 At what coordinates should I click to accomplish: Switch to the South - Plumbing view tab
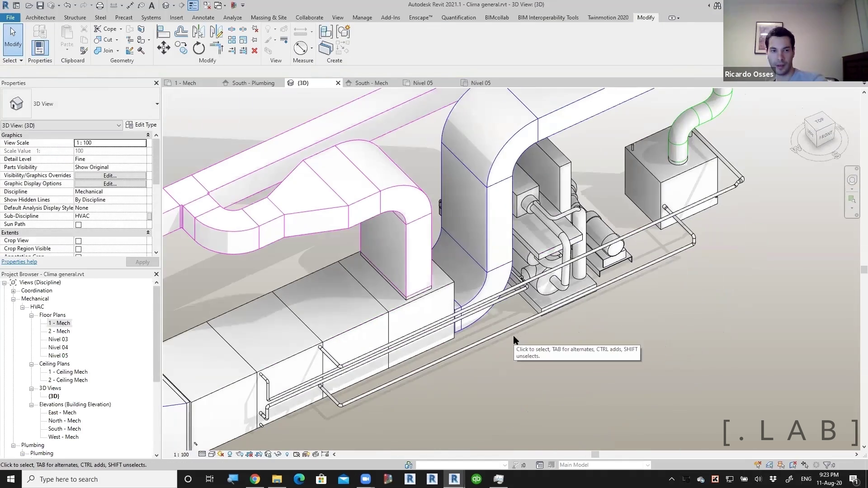point(253,83)
